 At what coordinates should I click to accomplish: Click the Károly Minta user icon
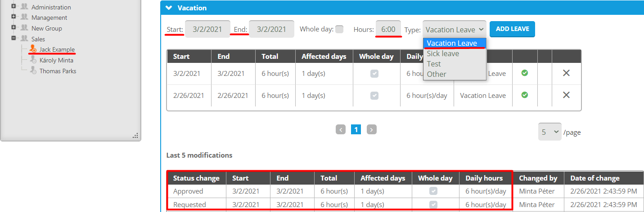tap(33, 60)
